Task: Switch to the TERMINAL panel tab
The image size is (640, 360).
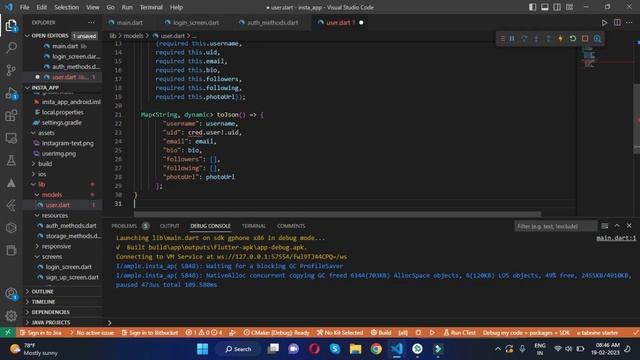Action: [x=253, y=226]
